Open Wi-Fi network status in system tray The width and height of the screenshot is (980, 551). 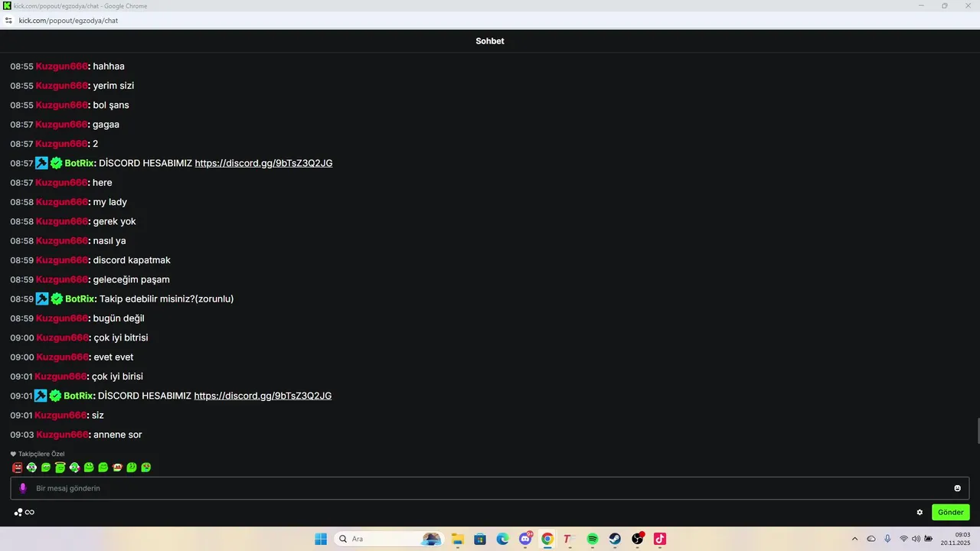coord(903,539)
